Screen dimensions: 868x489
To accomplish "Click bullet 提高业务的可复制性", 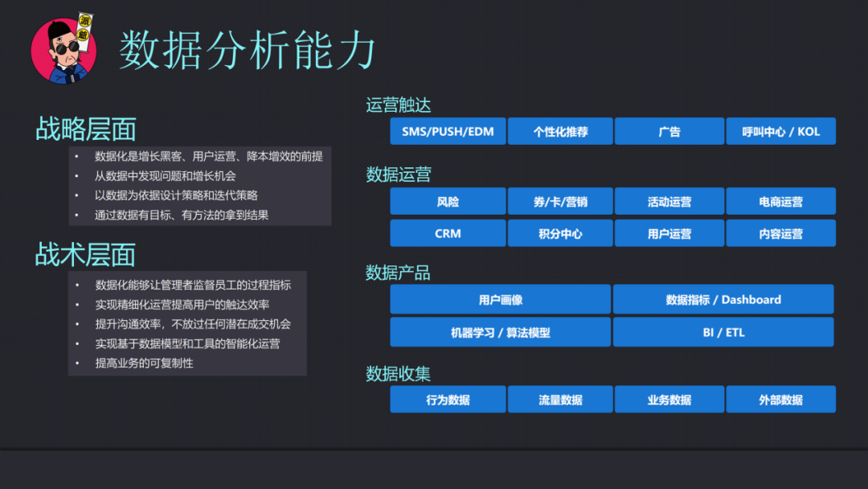I will (x=144, y=364).
